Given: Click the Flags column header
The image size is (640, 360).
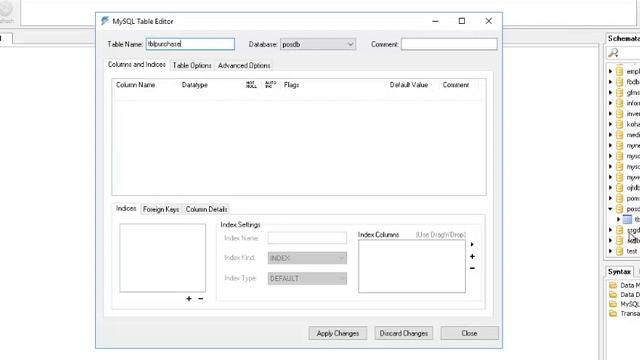Looking at the screenshot, I should [x=291, y=85].
